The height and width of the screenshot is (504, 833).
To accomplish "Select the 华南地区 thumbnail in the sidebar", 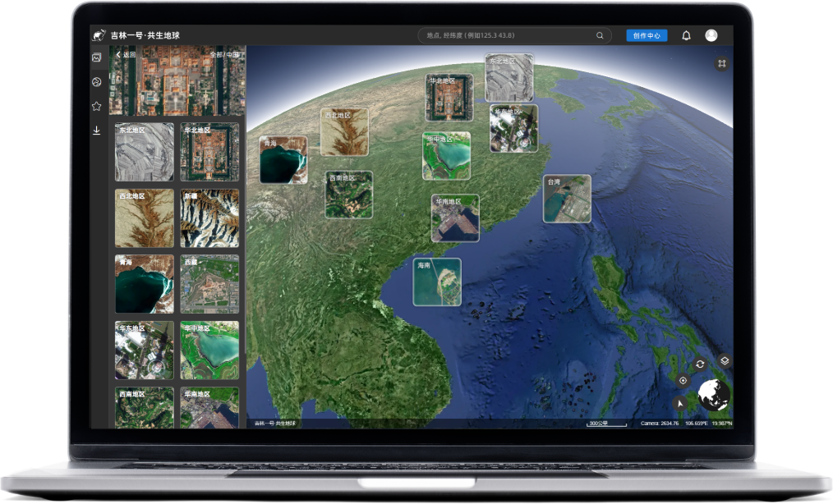I will tap(209, 408).
